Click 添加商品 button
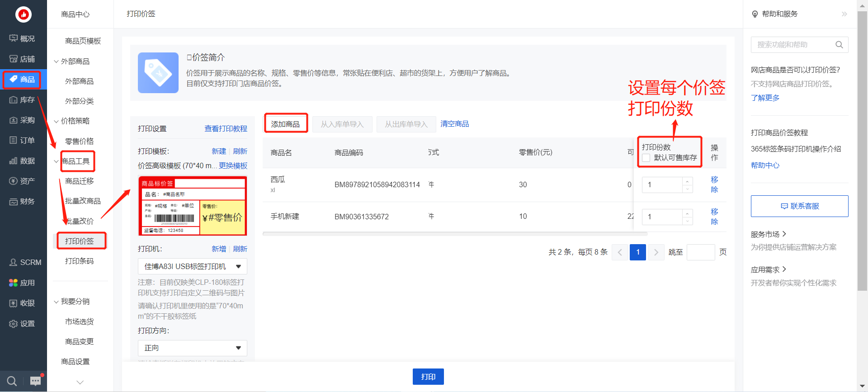The width and height of the screenshot is (868, 392). (286, 124)
